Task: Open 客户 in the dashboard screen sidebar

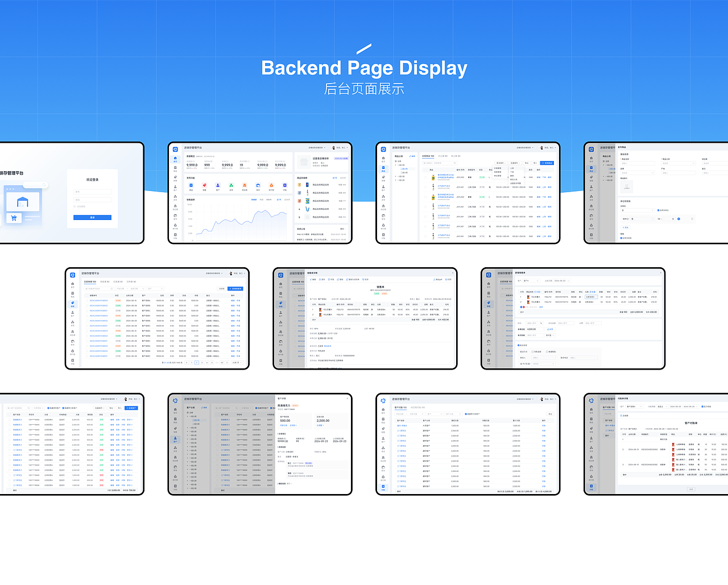Action: (175, 188)
